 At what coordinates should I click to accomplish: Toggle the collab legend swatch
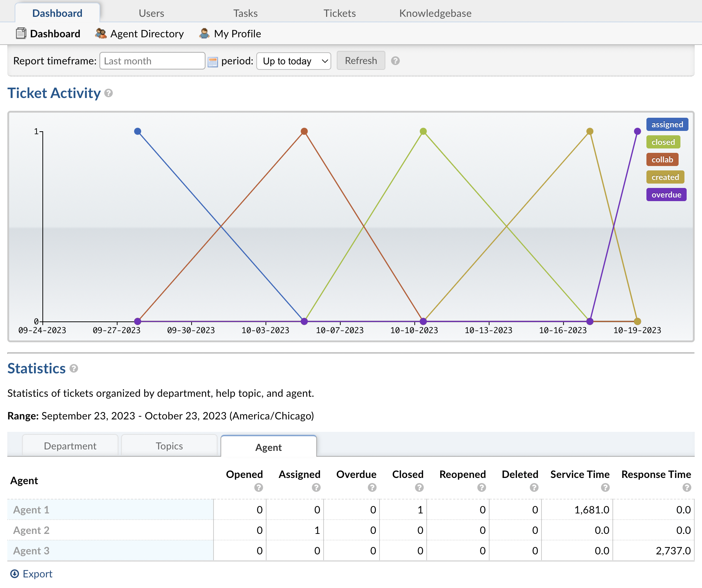click(662, 159)
